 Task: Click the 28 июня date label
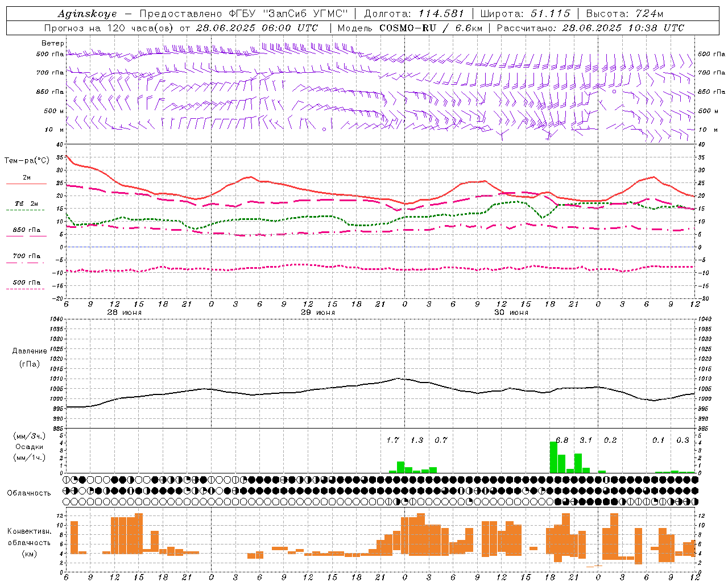pos(125,313)
